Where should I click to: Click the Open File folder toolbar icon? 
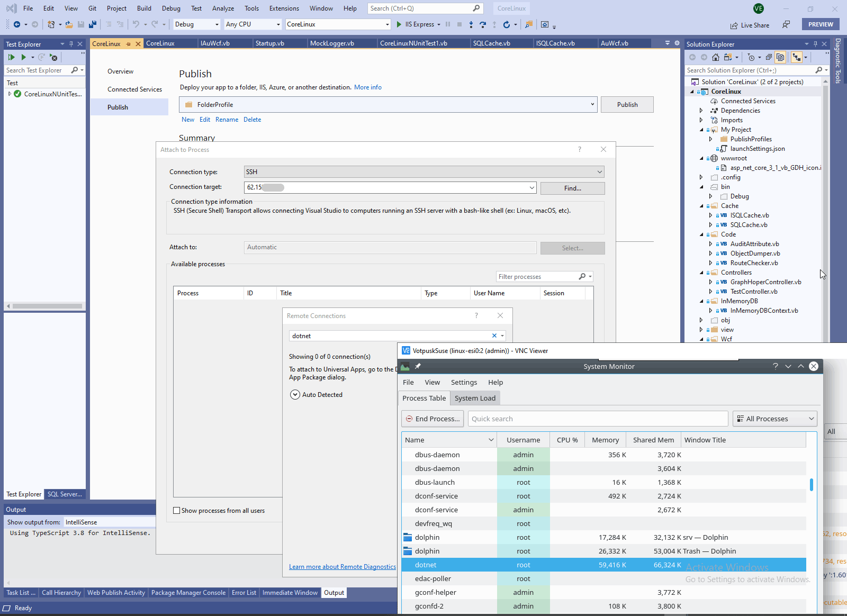(x=69, y=24)
